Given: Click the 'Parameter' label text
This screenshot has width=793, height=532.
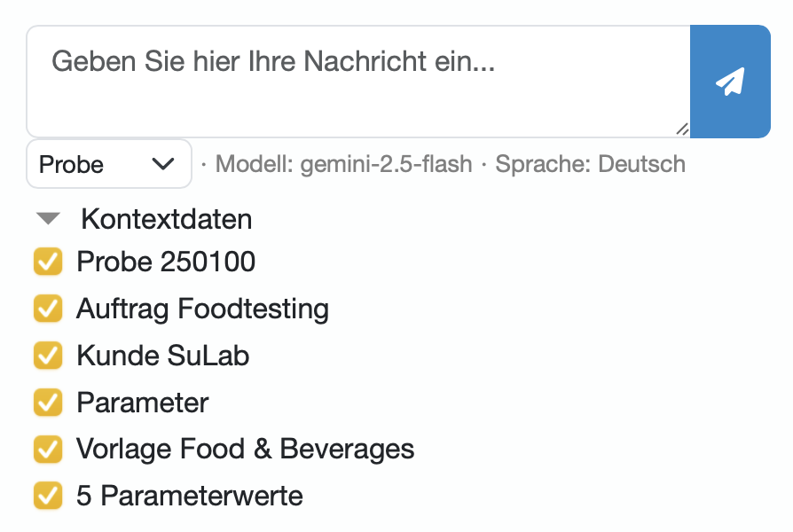Looking at the screenshot, I should point(143,403).
